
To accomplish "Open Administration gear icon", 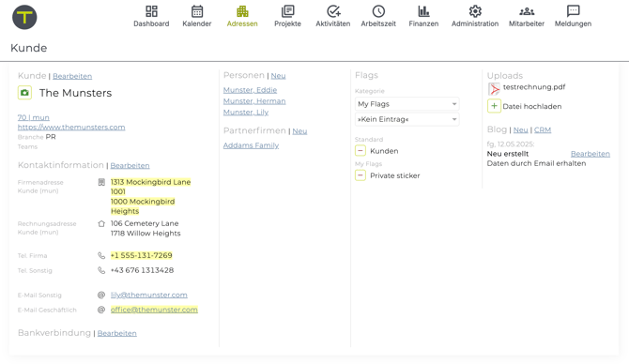I will click(x=475, y=11).
